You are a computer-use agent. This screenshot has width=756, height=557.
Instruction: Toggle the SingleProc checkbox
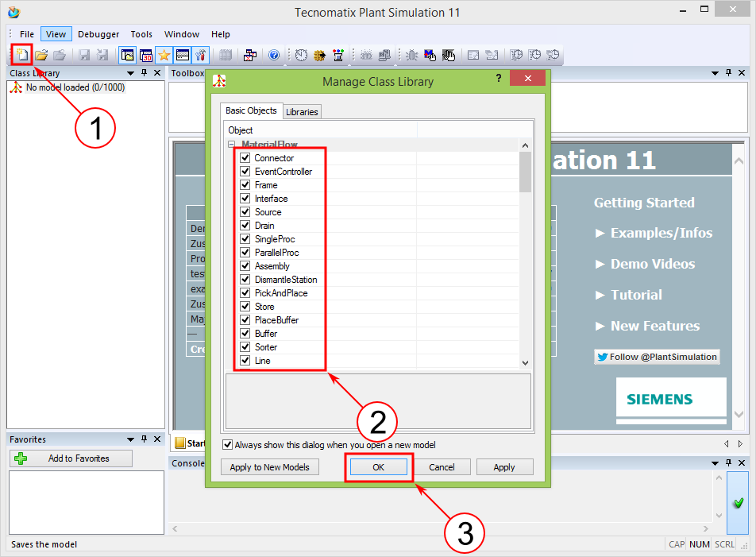click(x=245, y=238)
